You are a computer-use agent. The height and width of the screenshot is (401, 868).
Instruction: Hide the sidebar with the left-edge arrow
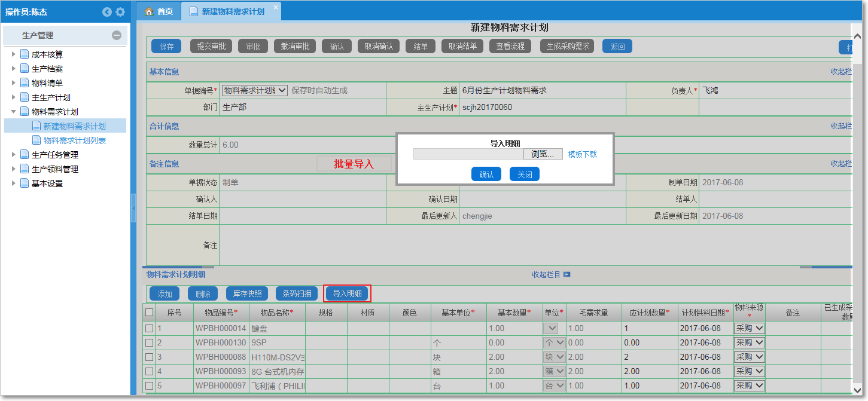(134, 208)
